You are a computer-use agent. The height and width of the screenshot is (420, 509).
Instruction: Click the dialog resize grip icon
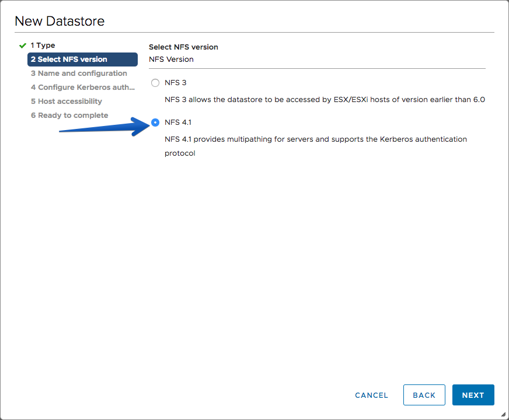503,414
